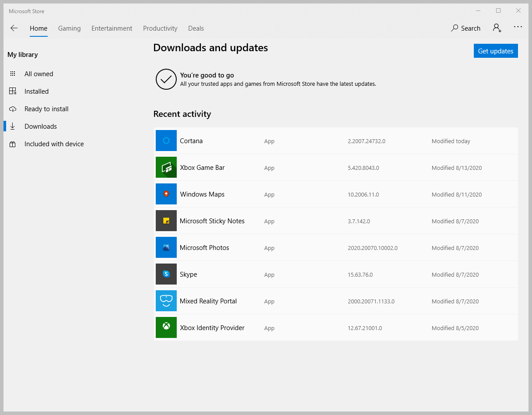Open All owned in My library
This screenshot has height=415, width=532.
click(38, 74)
